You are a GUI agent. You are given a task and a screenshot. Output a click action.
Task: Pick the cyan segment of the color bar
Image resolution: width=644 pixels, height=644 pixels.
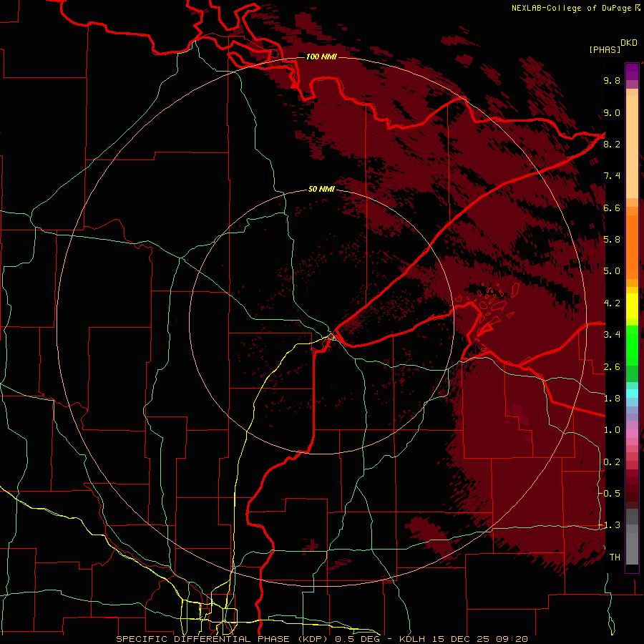coord(632,394)
